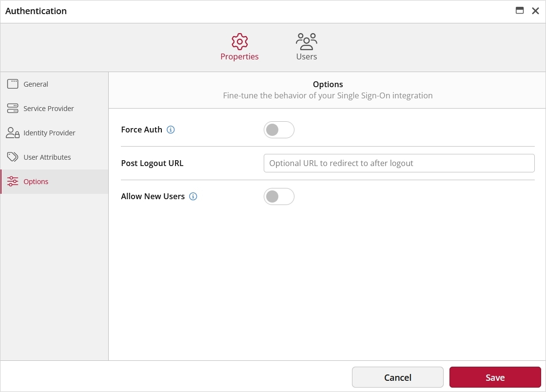
Task: Maximize the Authentication dialog window
Action: point(520,10)
